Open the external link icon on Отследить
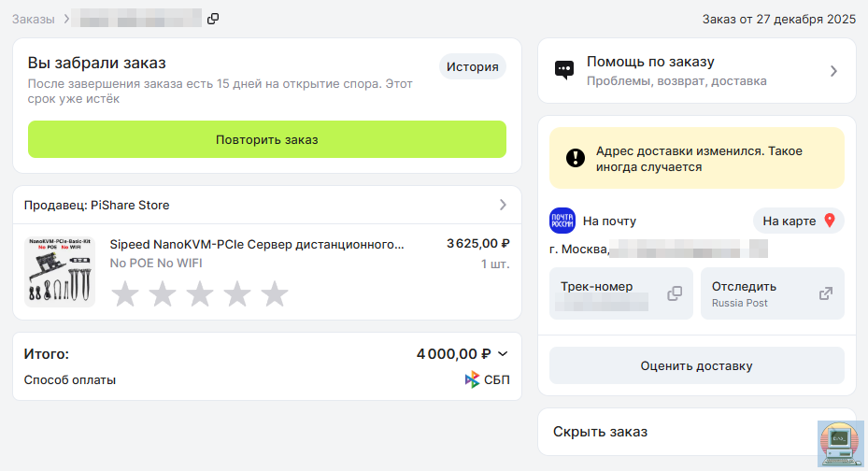The height and width of the screenshot is (471, 868). [825, 293]
